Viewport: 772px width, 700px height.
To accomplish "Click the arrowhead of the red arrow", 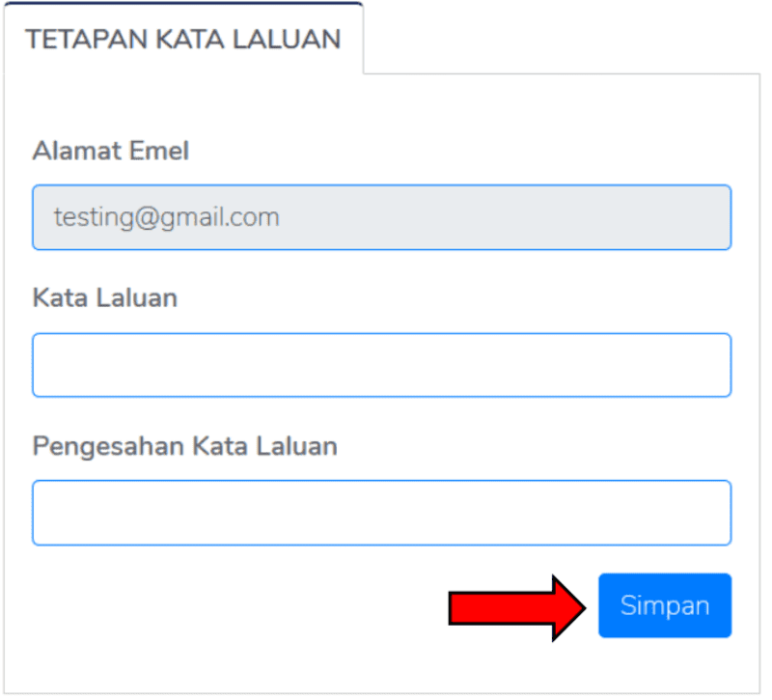I will [568, 608].
